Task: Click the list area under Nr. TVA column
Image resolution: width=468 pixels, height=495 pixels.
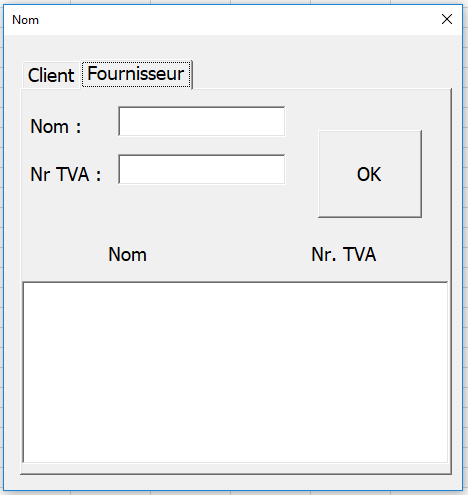Action: point(344,372)
